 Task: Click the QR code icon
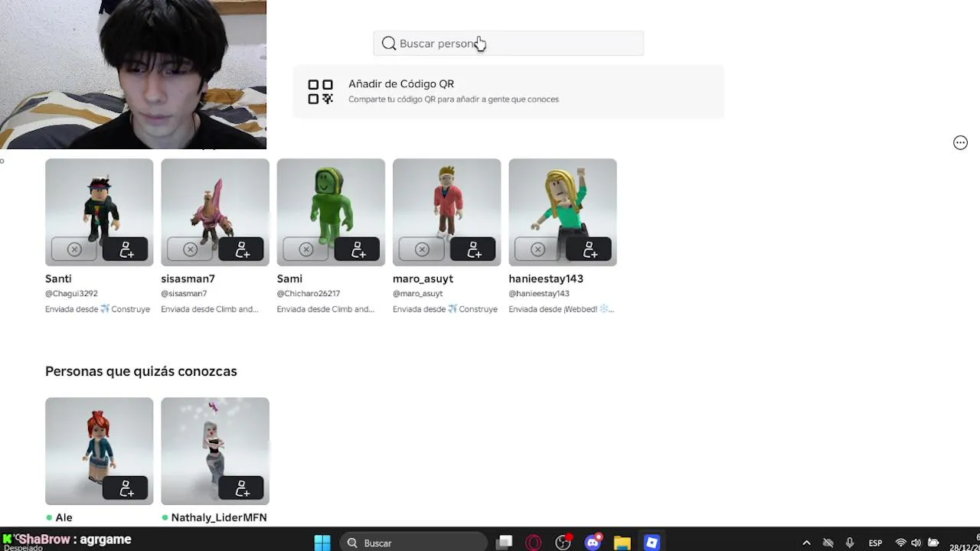[320, 91]
